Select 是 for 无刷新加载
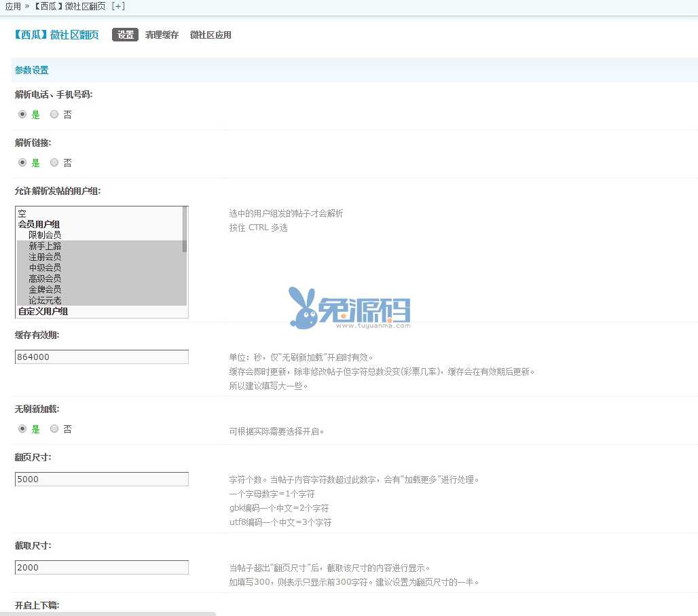 pos(22,429)
